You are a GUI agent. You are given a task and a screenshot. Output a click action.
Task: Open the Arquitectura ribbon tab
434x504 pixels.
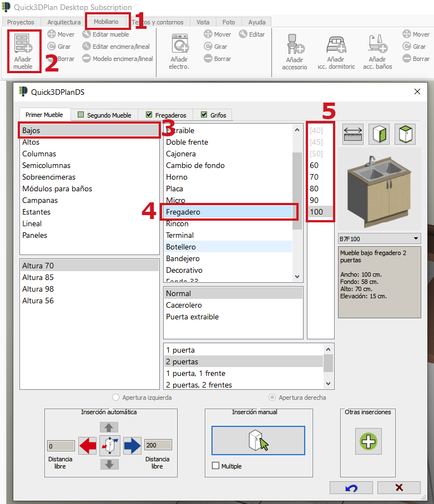pyautogui.click(x=64, y=22)
